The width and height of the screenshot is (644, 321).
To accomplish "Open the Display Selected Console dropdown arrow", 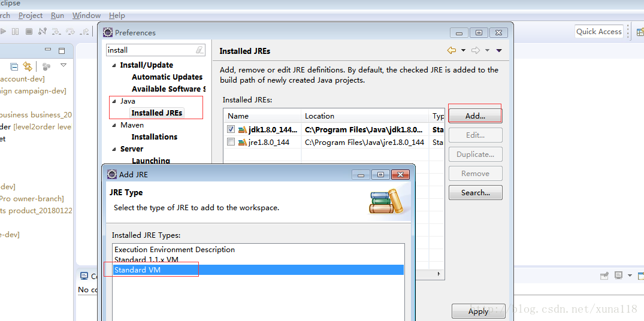I will click(x=630, y=275).
